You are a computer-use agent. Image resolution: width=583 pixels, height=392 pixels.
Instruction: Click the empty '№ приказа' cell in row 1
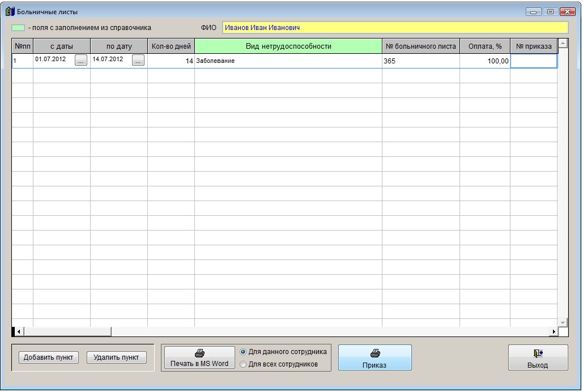click(x=534, y=61)
